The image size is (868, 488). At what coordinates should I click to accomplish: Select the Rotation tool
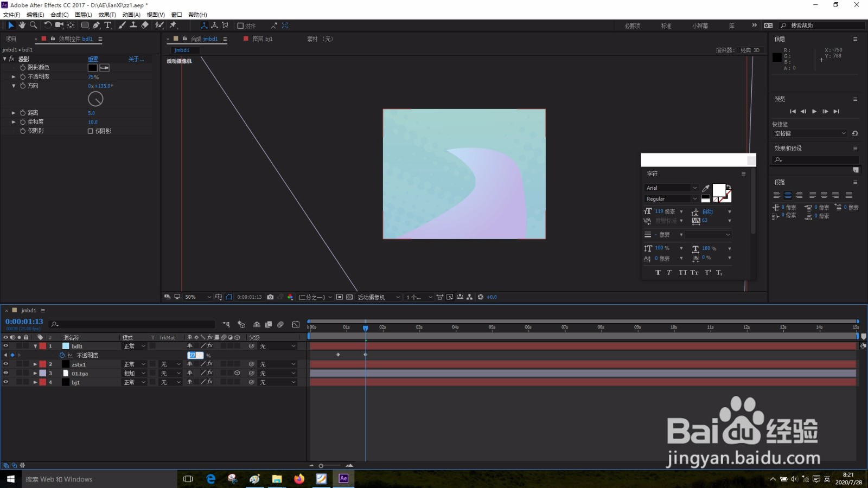click(48, 25)
